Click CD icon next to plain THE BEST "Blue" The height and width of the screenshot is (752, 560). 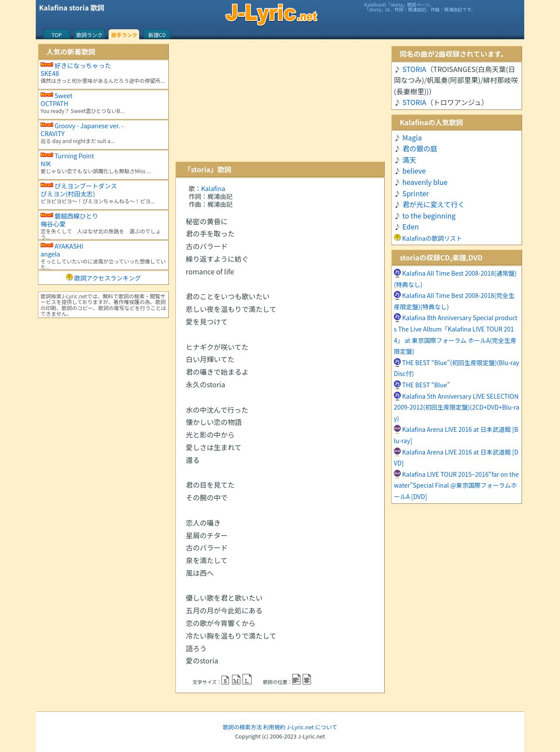(397, 384)
